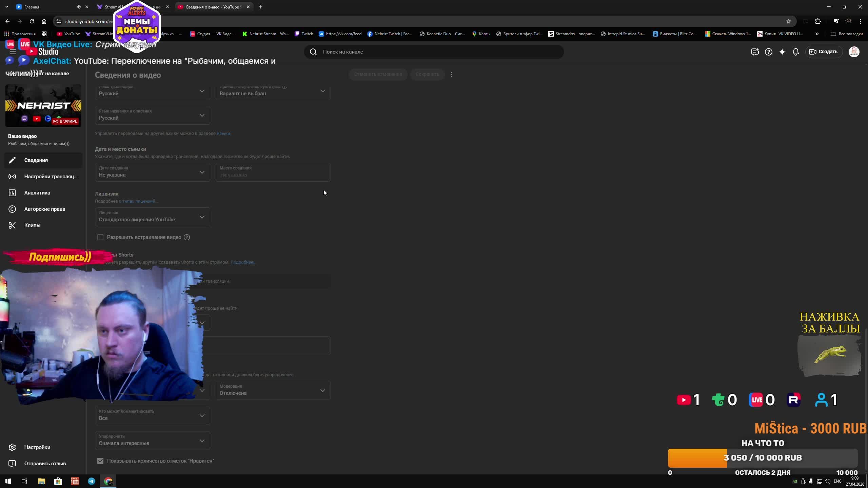Screen dimensions: 868x488
Task: Show all hidden bookmarks chevron
Action: 817,34
